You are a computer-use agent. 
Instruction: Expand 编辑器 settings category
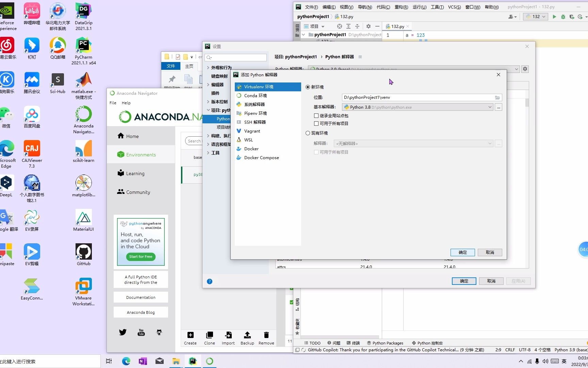(x=208, y=85)
